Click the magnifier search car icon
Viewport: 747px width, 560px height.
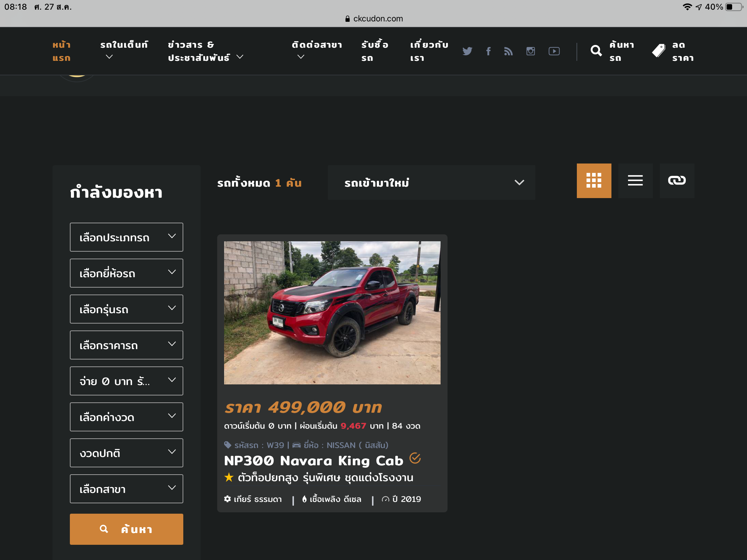tap(596, 51)
